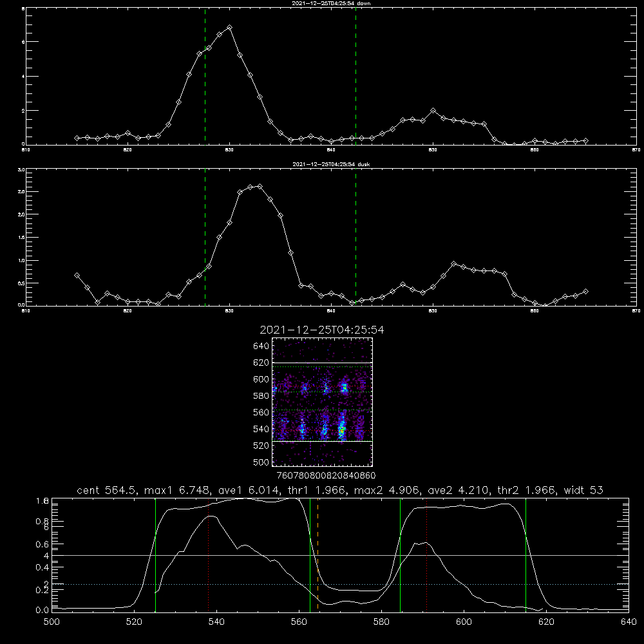This screenshot has width=644, height=644.
Task: Click the 'widt 53' value
Action: tap(583, 490)
